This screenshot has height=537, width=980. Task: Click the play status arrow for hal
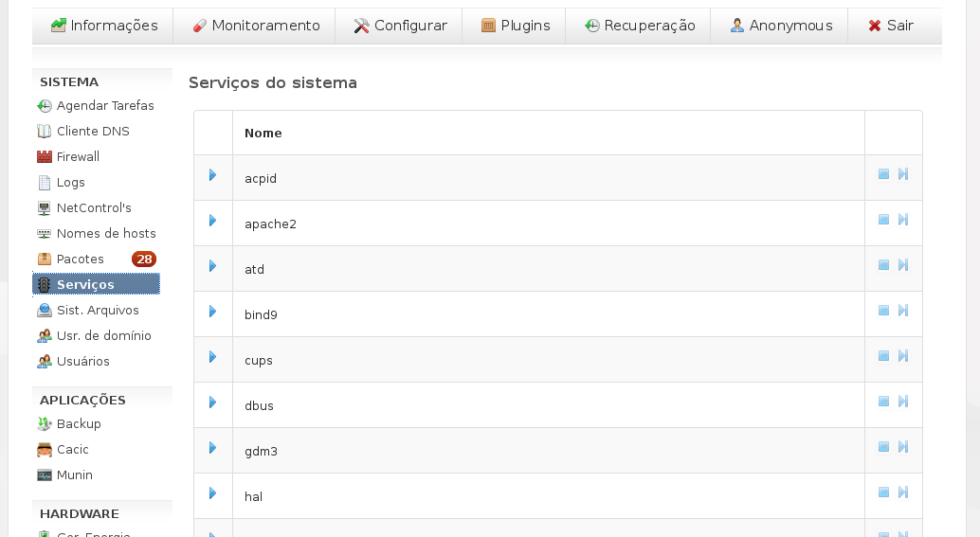coord(212,493)
